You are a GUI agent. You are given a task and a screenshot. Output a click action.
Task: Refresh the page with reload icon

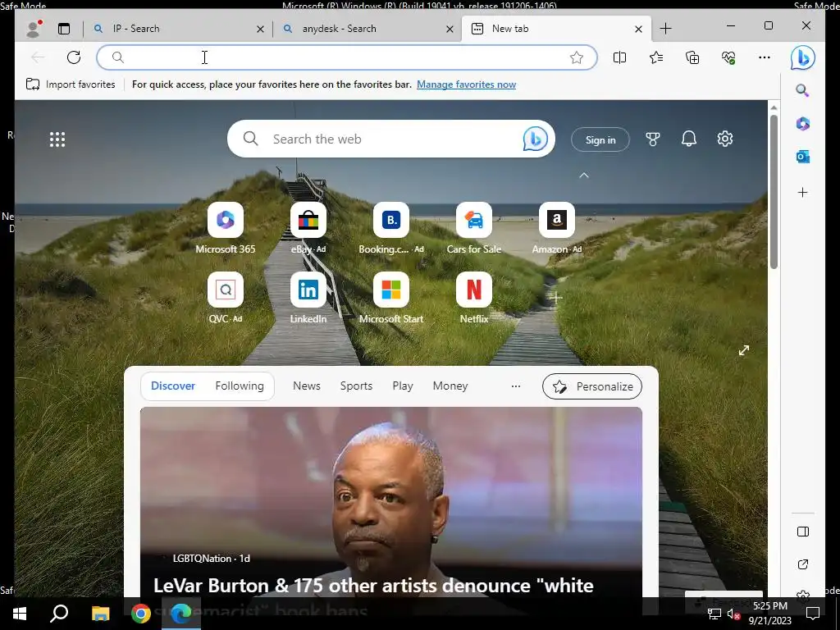[x=74, y=57]
